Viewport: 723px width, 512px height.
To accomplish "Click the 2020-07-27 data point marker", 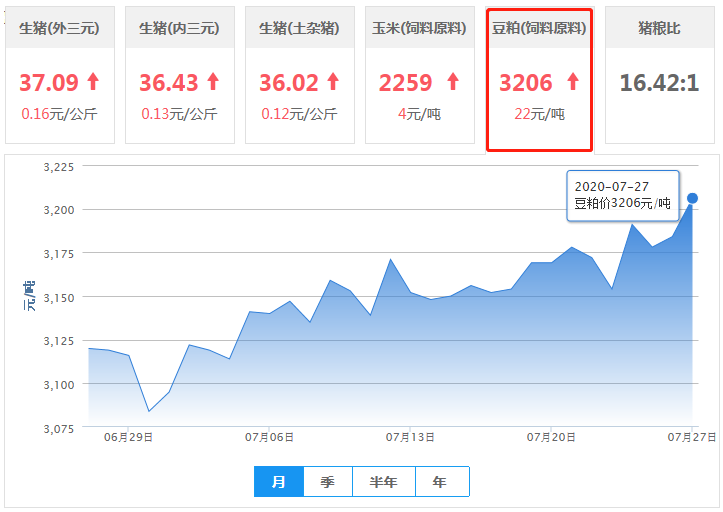I will 692,198.
